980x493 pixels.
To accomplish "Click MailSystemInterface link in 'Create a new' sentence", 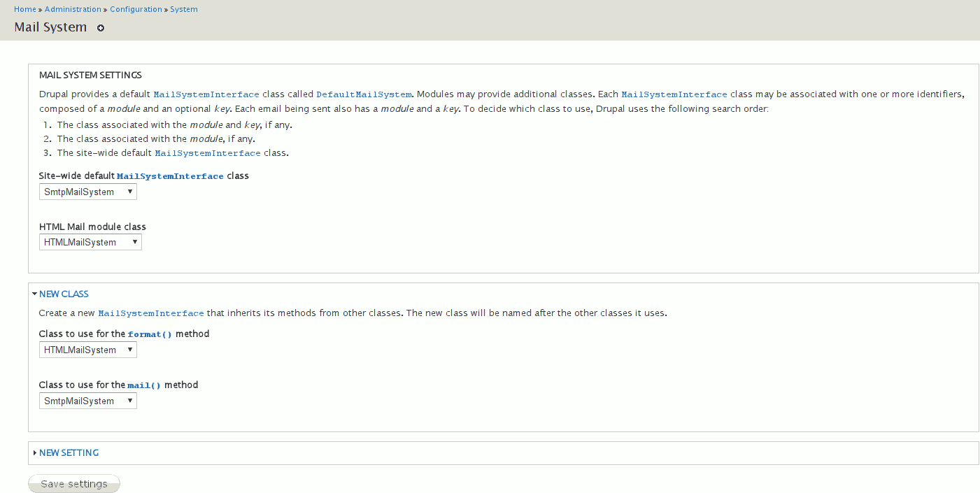I will 151,313.
